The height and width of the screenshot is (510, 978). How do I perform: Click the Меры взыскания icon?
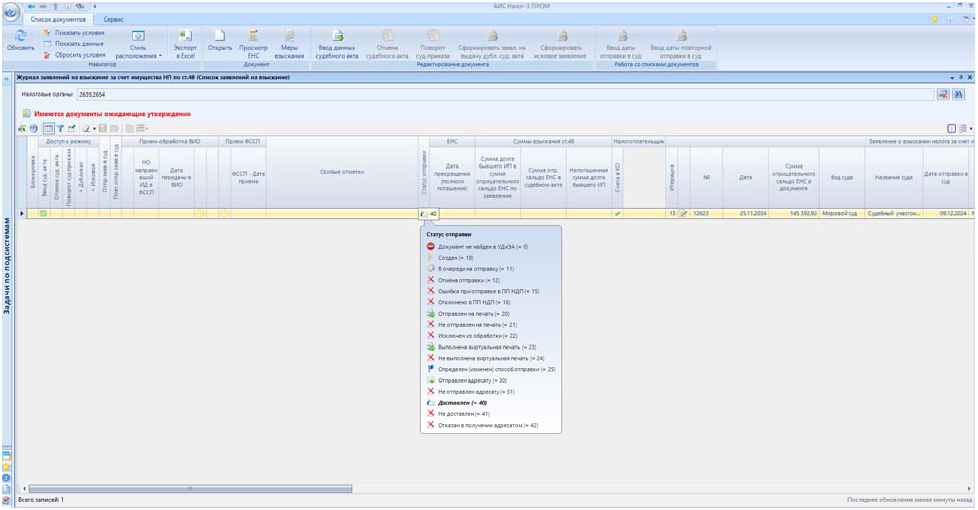tap(288, 36)
